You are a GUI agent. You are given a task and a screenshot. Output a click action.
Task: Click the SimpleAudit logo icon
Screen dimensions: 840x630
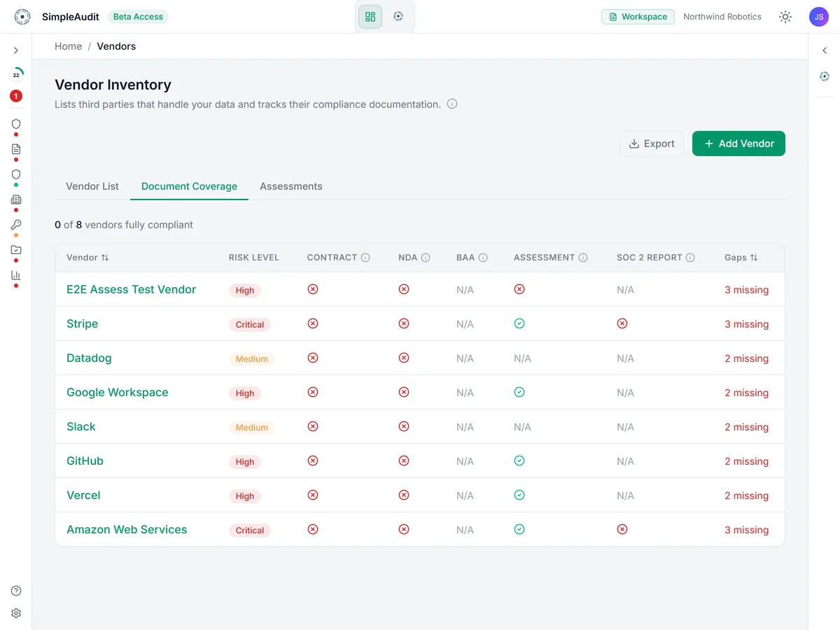coord(22,17)
